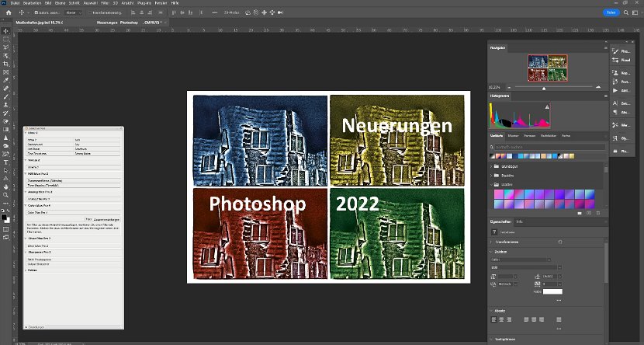The height and width of the screenshot is (345, 644).
Task: Click the blue Teilen button
Action: 611,12
